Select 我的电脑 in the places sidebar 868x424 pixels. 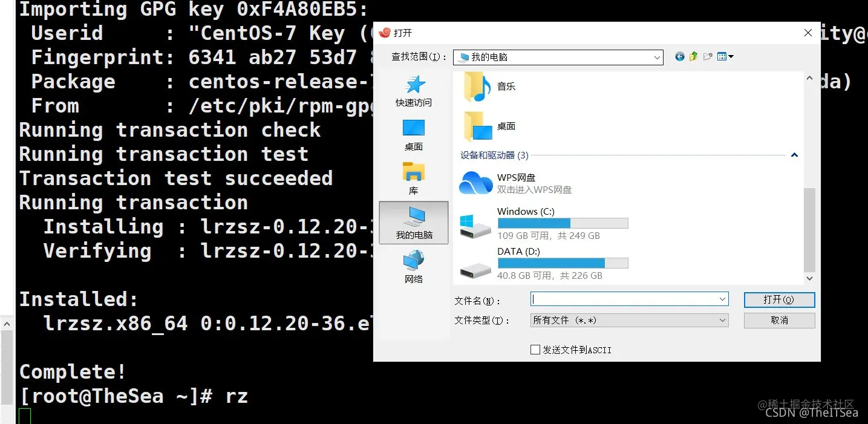coord(414,223)
